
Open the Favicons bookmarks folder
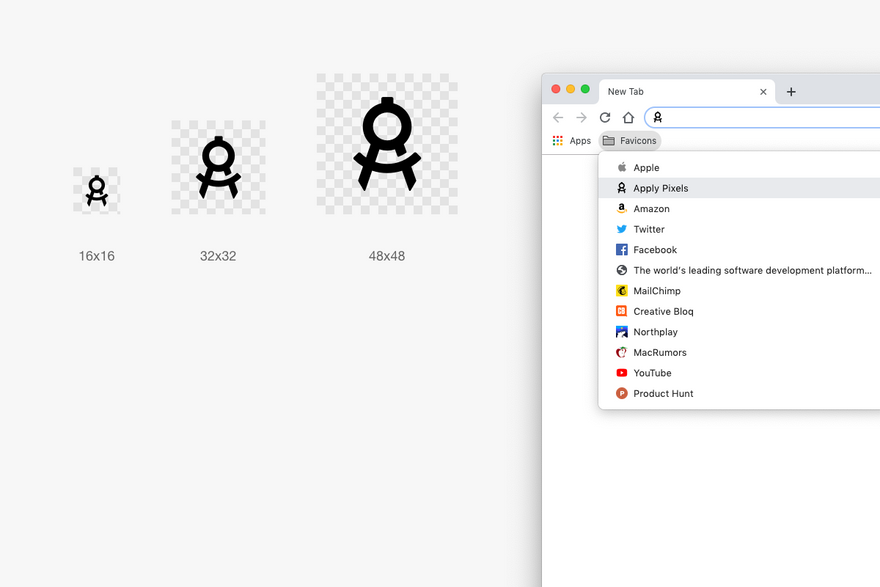[630, 141]
